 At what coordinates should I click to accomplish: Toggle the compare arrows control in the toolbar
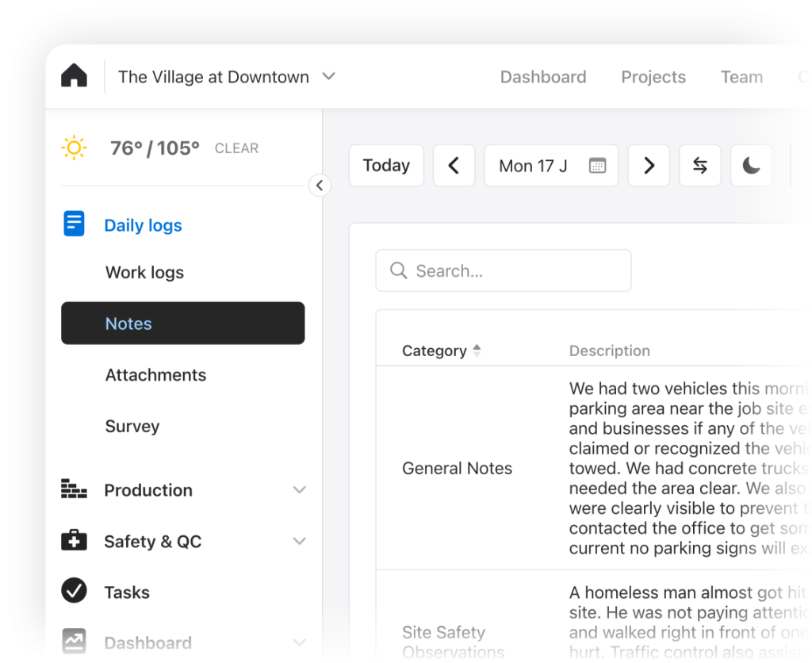click(x=699, y=165)
